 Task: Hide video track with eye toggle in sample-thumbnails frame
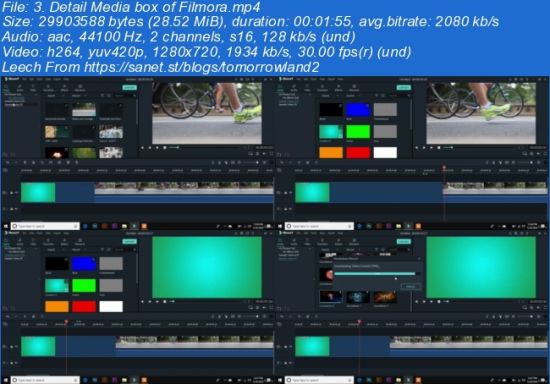pos(16,193)
